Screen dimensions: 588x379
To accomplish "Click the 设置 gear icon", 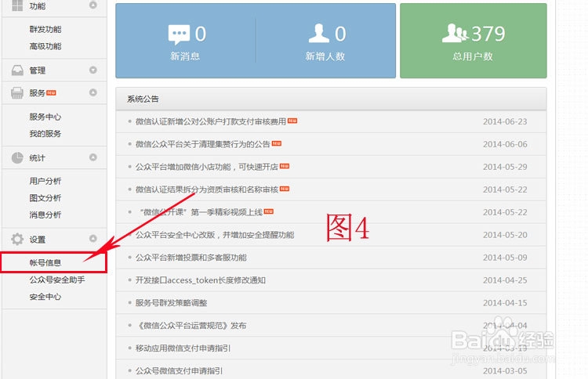I will pos(17,239).
